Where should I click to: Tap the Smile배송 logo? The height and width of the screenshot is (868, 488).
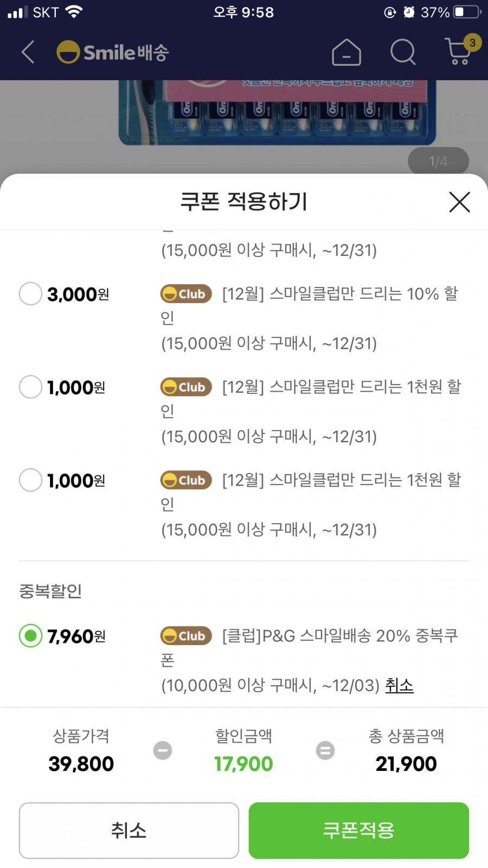tap(113, 52)
